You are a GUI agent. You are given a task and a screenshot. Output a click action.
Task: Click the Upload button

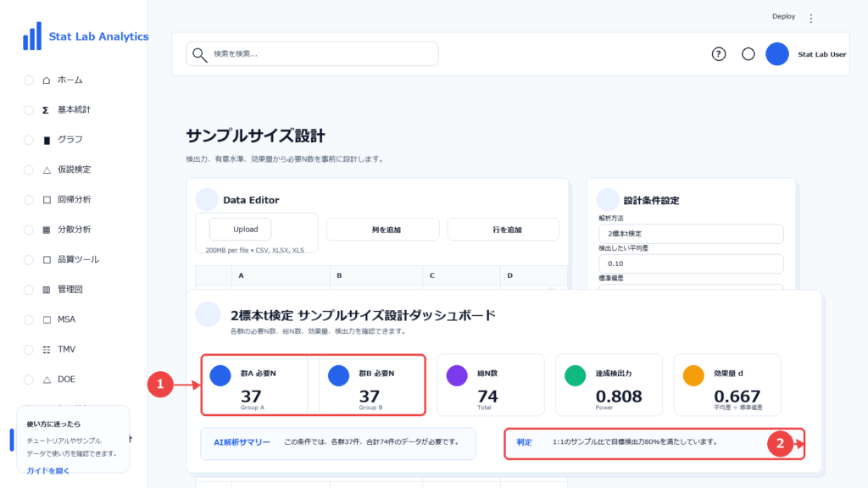tap(240, 229)
